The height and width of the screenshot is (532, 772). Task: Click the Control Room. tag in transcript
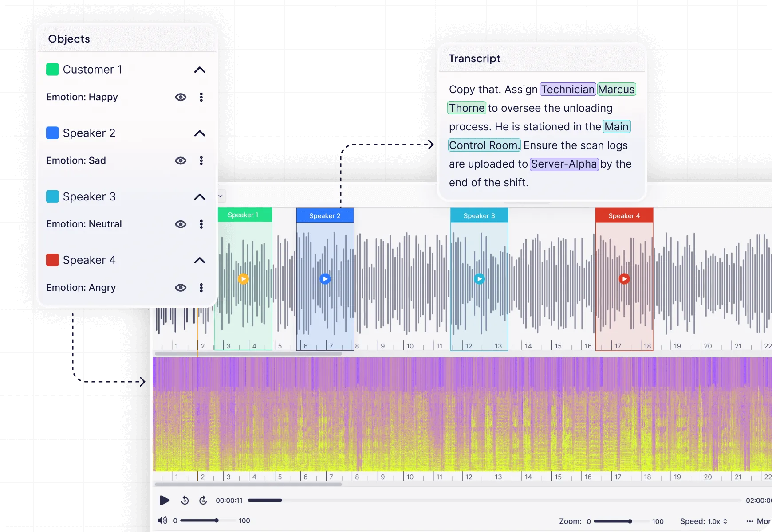click(x=484, y=145)
